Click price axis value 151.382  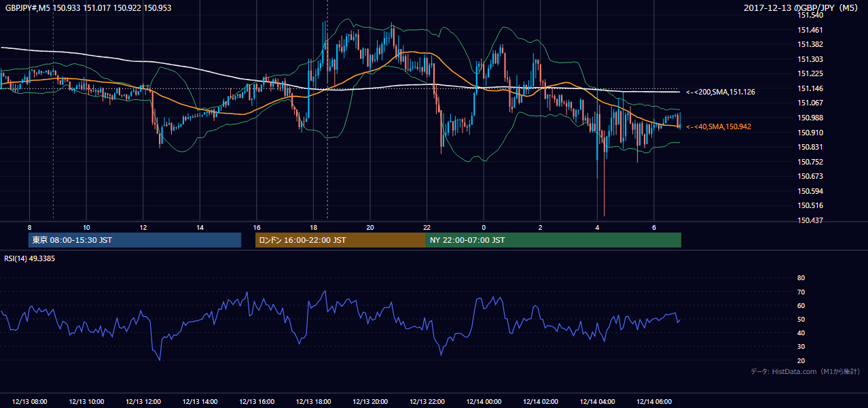coord(810,44)
